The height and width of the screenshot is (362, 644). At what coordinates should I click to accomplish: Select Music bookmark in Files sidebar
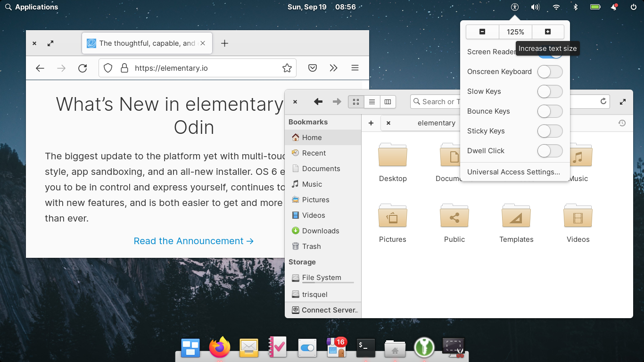pos(323,184)
